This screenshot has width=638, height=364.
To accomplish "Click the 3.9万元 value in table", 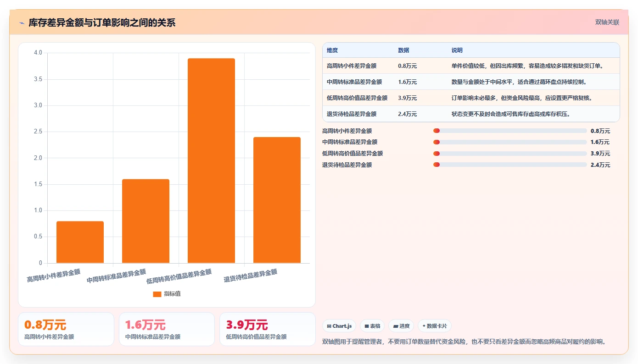I will tap(408, 98).
